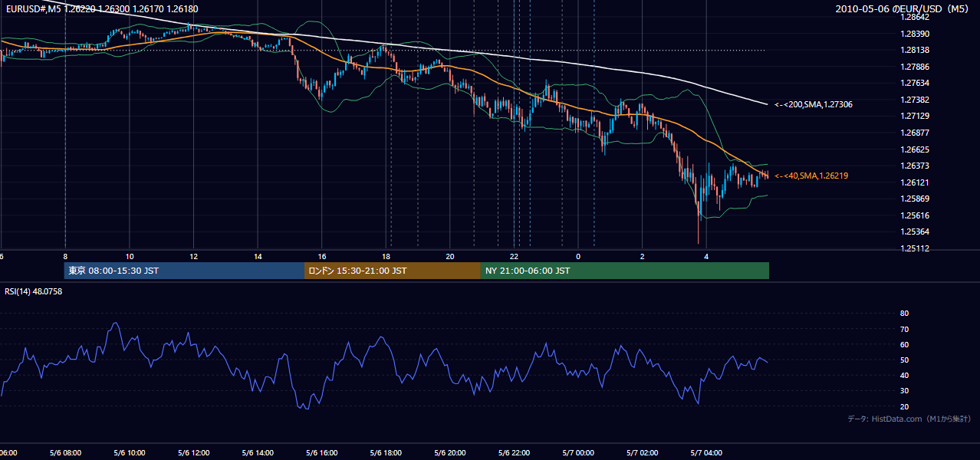Click the 5/6 18:00 time label
This screenshot has width=980, height=460.
(x=386, y=452)
